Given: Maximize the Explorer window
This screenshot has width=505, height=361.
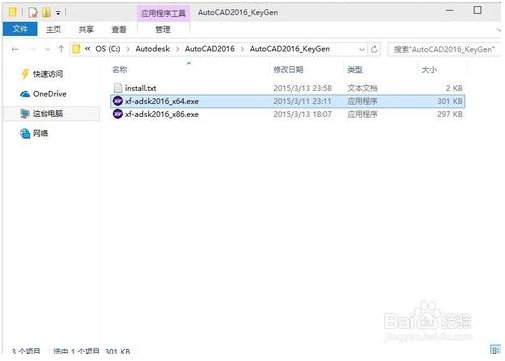Looking at the screenshot, I should pos(477,10).
